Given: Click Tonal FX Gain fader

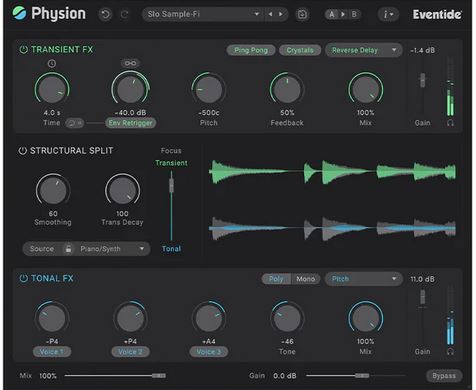Looking at the screenshot, I should click(x=422, y=297).
